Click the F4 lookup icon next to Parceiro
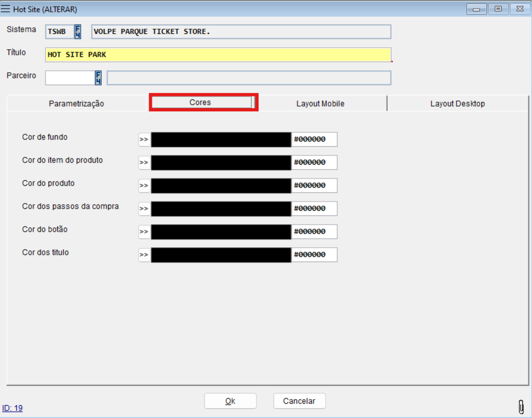The image size is (532, 418). click(98, 78)
